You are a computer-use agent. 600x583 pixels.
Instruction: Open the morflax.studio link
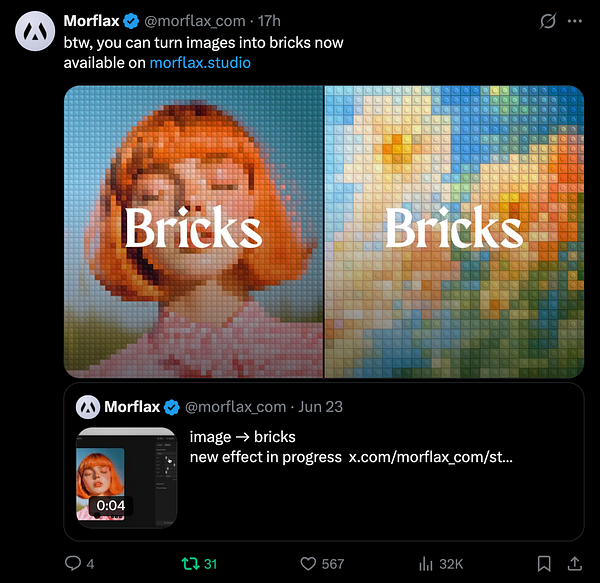click(x=200, y=63)
